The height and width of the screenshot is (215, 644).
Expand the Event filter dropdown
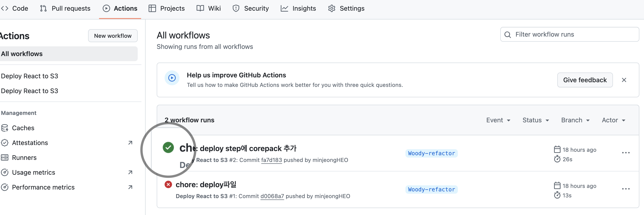(x=498, y=120)
